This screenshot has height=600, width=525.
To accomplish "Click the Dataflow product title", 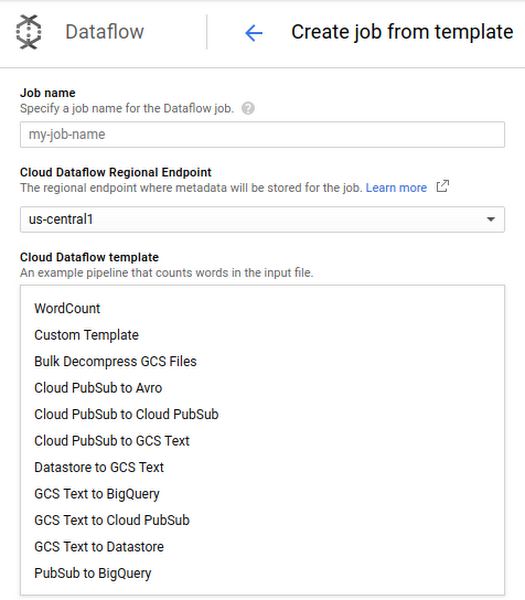I will coord(104,32).
